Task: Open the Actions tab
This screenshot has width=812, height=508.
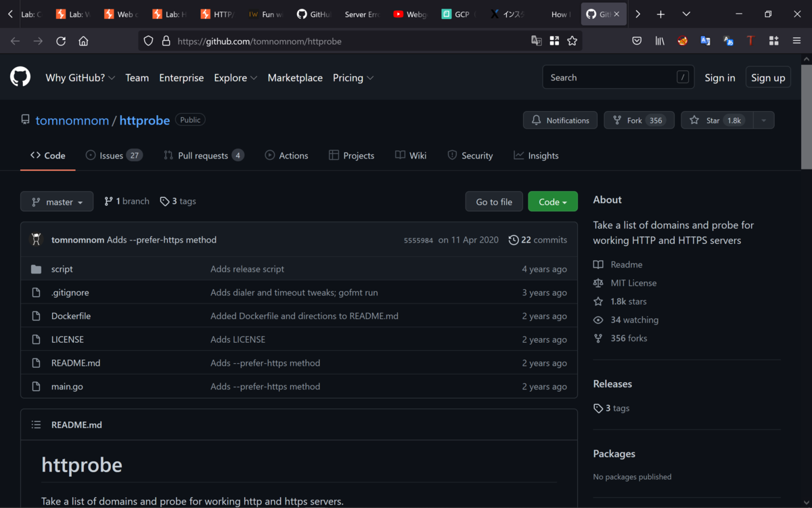Action: (287, 156)
